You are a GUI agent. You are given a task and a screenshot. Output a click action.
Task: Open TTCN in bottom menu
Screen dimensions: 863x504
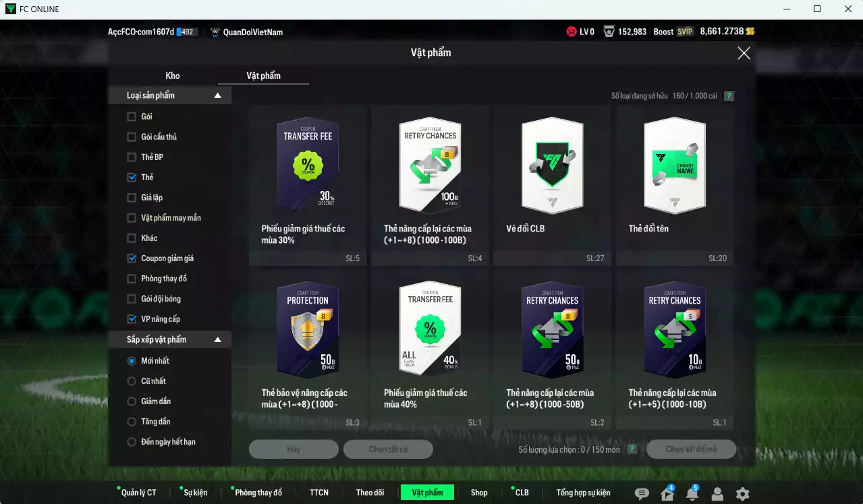tap(319, 493)
